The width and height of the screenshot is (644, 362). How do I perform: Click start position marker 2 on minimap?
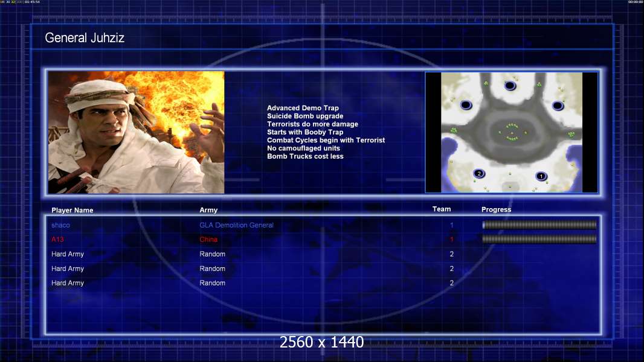[479, 174]
